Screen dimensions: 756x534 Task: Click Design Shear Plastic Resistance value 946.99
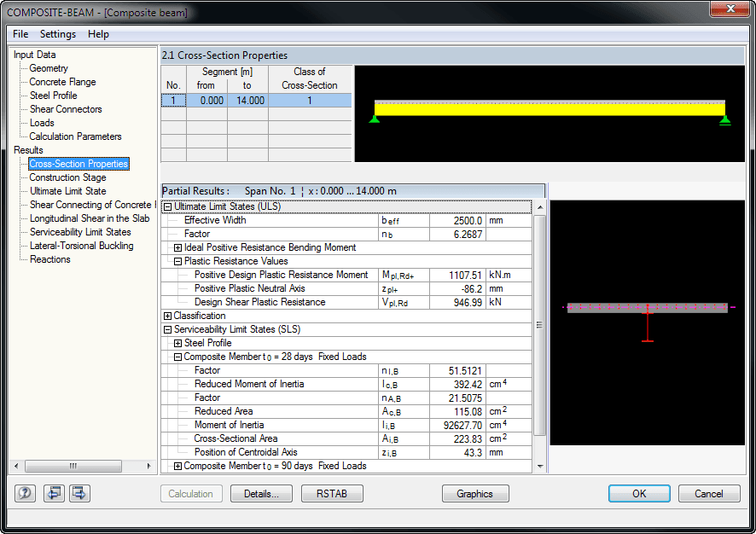tap(457, 302)
